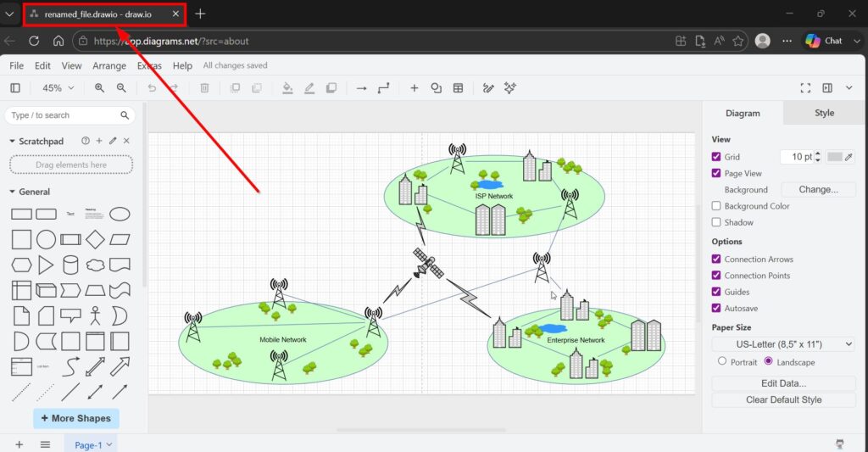The height and width of the screenshot is (452, 868).
Task: Disable the Grid checkbox
Action: [x=716, y=157]
